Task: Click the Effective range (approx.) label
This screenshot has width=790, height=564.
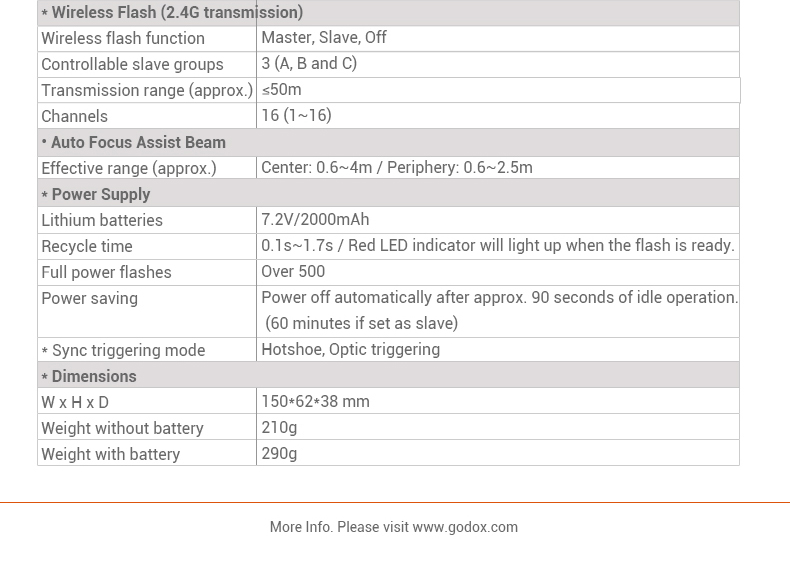Action: tap(128, 169)
